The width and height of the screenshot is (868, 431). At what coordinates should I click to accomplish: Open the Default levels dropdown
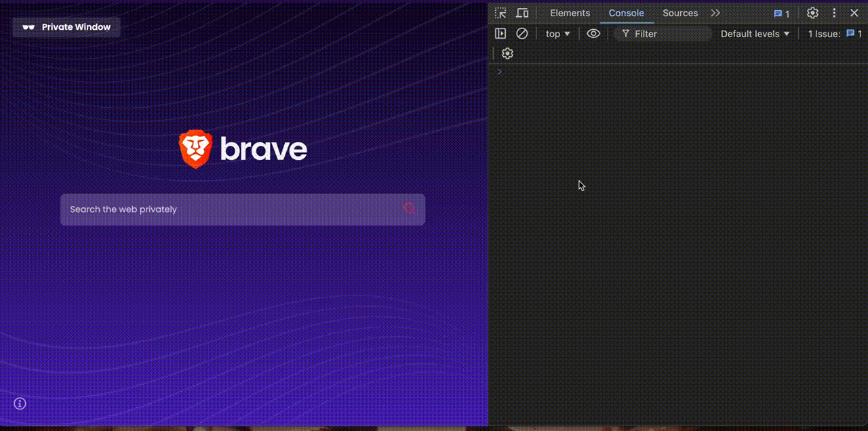pyautogui.click(x=755, y=34)
